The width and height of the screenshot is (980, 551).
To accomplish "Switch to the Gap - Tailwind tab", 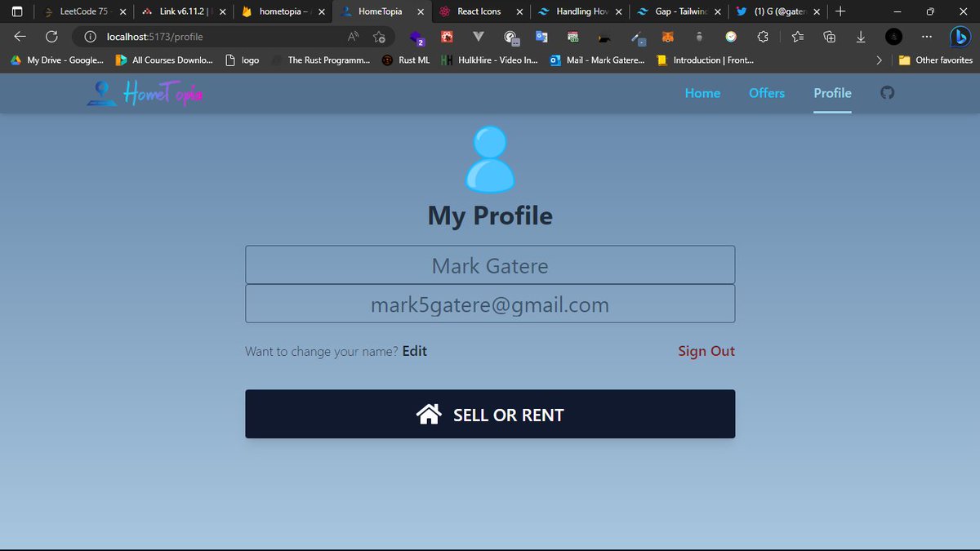I will [680, 11].
